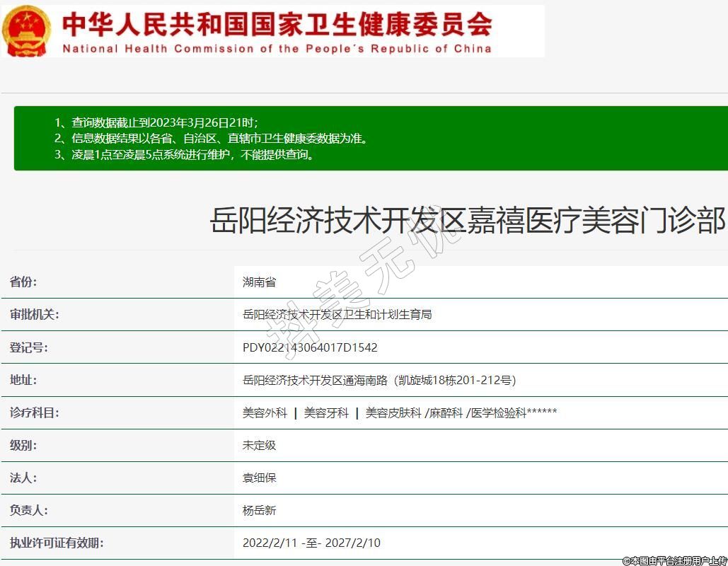Select the province value 湖南省

point(259,282)
